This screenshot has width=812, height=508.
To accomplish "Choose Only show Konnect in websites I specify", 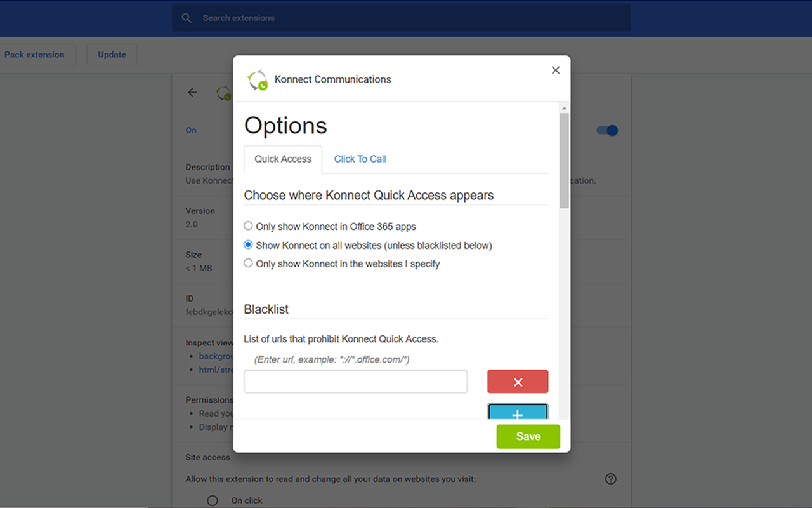I will coord(249,263).
